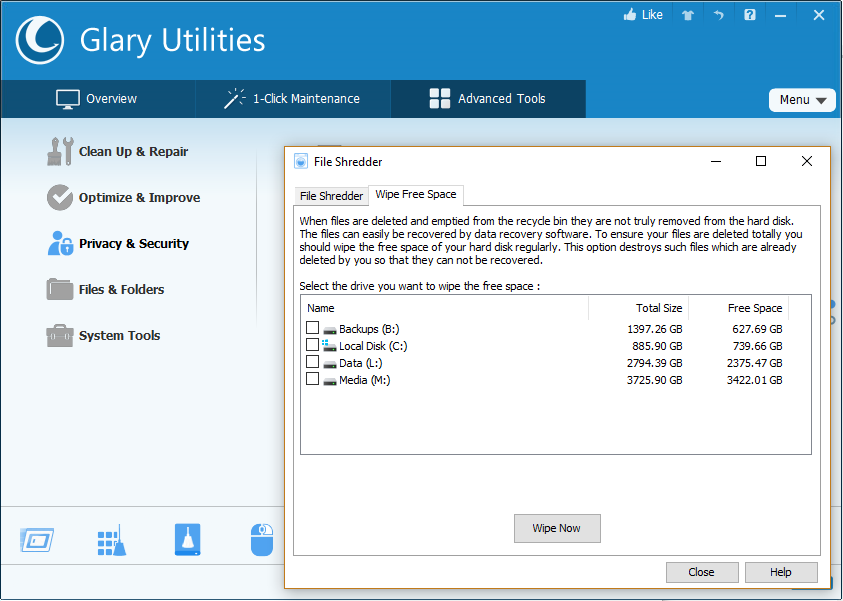Click the Privacy & Security lock icon
This screenshot has width=843, height=601.
pos(60,244)
